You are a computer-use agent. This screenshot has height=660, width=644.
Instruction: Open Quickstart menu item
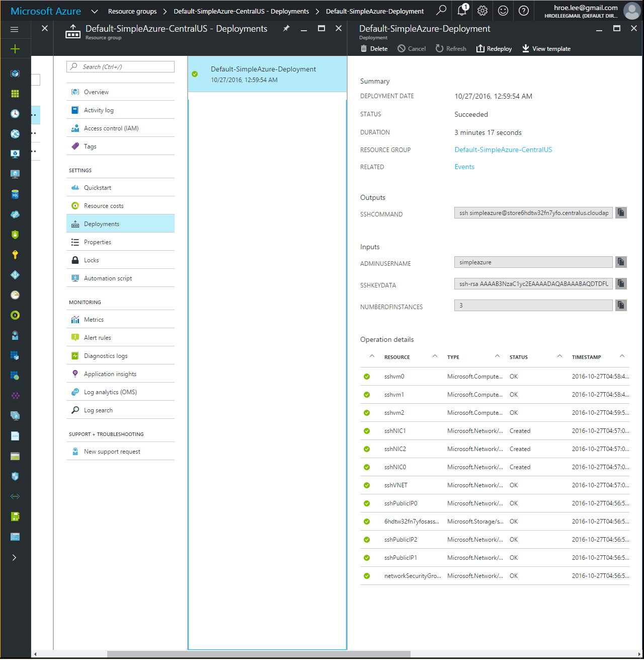click(x=120, y=188)
